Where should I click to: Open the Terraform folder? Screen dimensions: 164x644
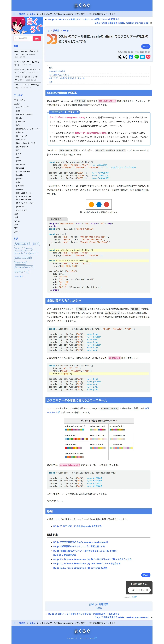click(x=20, y=164)
